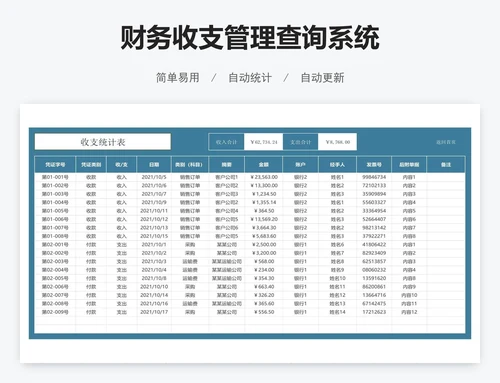Click voucher cell 第01-007号
This screenshot has width=500, height=383.
pos(55,228)
